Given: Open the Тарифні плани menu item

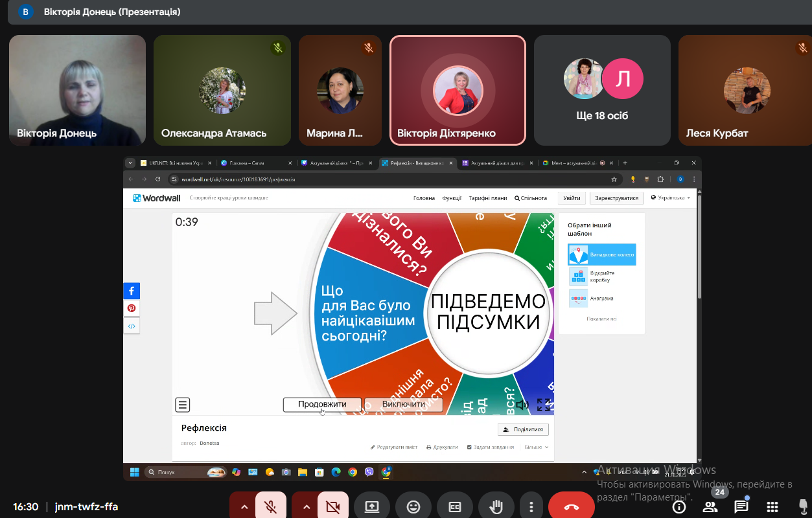Looking at the screenshot, I should point(488,198).
